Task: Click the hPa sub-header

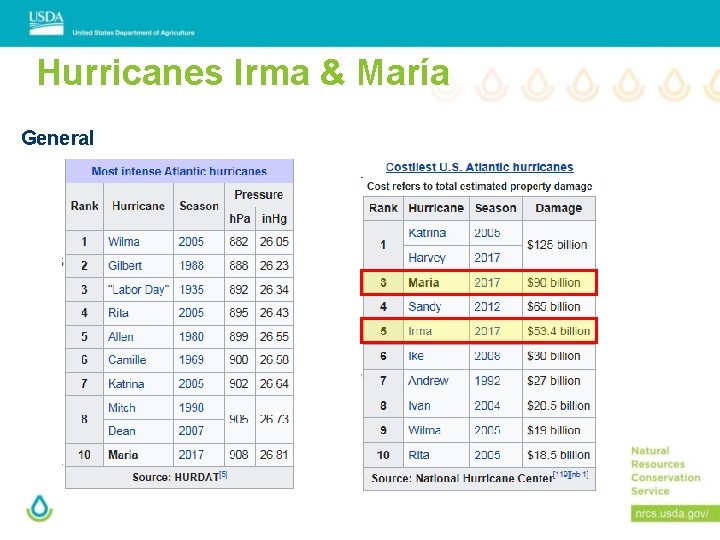Action: pyautogui.click(x=240, y=219)
